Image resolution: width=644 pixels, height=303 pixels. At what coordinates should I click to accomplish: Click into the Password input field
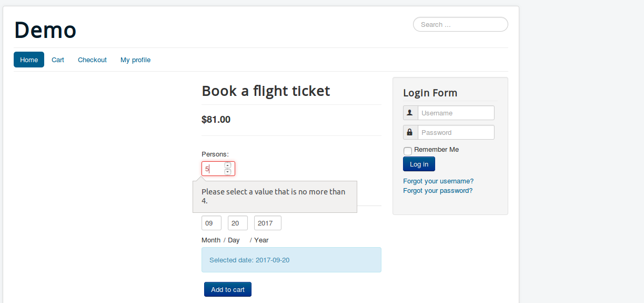click(456, 132)
